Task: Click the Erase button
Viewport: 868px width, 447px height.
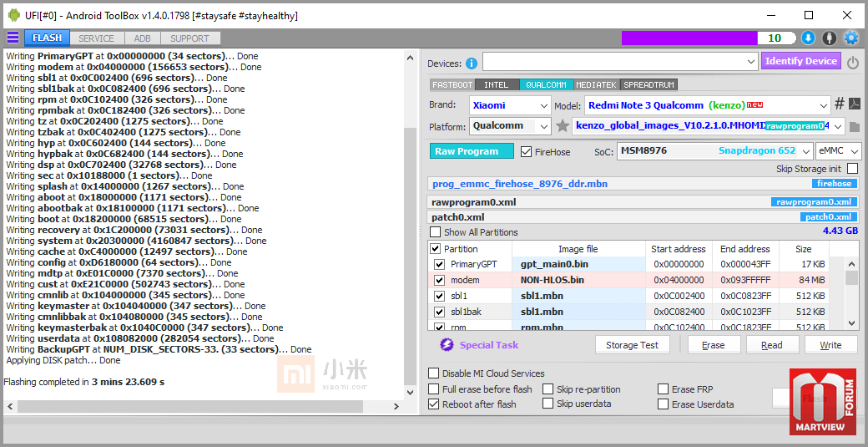Action: [x=714, y=345]
